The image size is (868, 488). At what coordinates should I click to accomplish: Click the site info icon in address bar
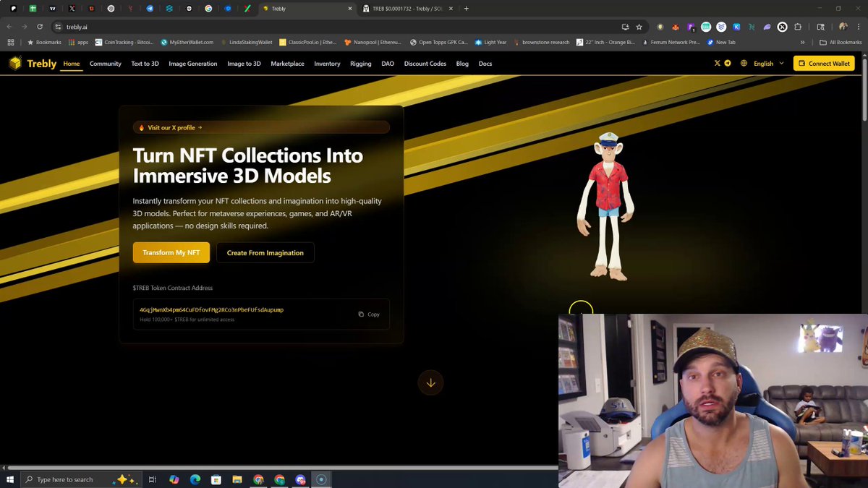pyautogui.click(x=59, y=27)
